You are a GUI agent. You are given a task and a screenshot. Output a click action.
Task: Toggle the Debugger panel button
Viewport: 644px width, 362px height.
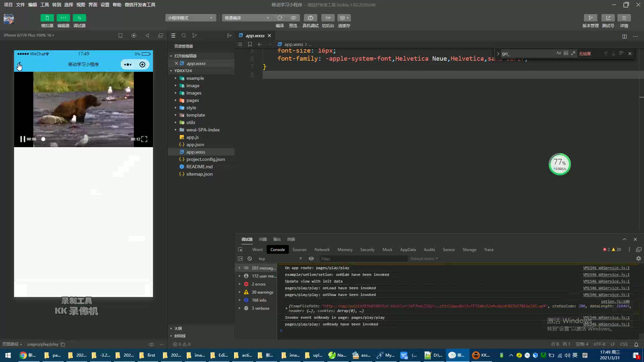(x=79, y=18)
